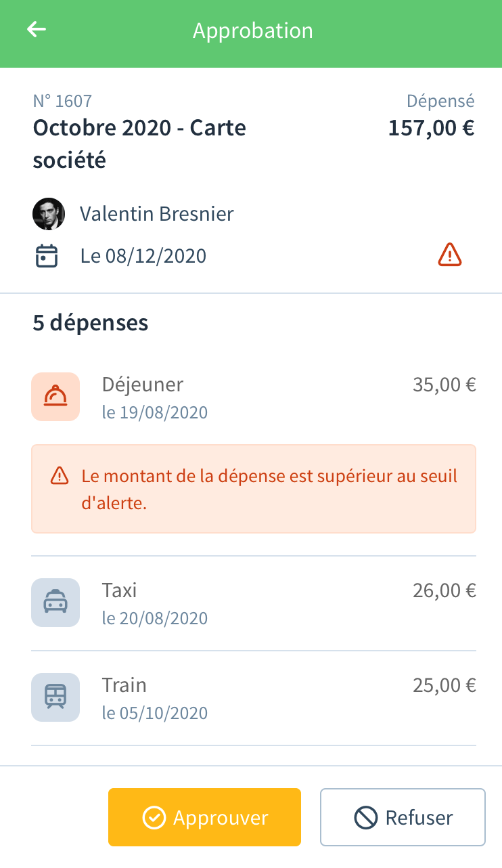Click the 5 dépenses section heading

pos(91,323)
